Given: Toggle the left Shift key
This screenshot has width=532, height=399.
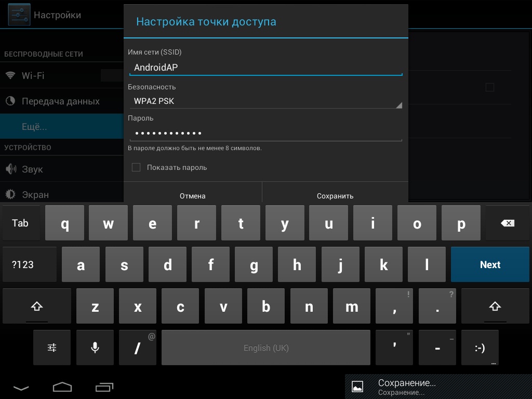Looking at the screenshot, I should click(x=36, y=307).
